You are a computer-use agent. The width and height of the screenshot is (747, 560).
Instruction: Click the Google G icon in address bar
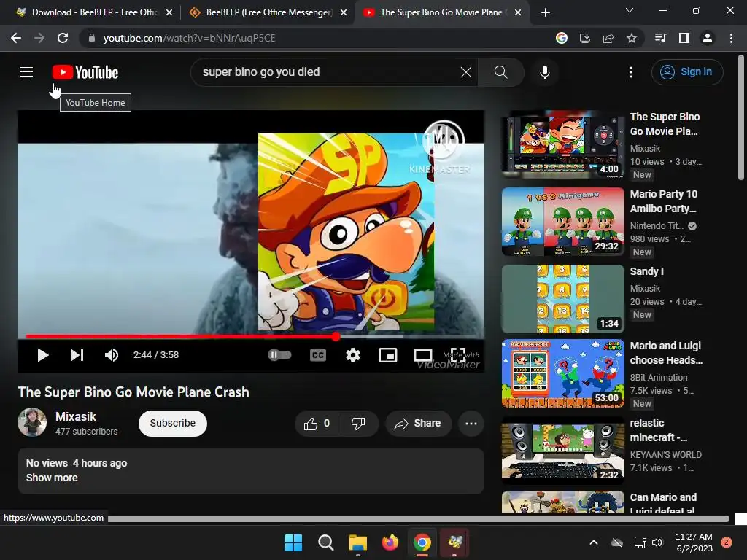[x=562, y=38]
